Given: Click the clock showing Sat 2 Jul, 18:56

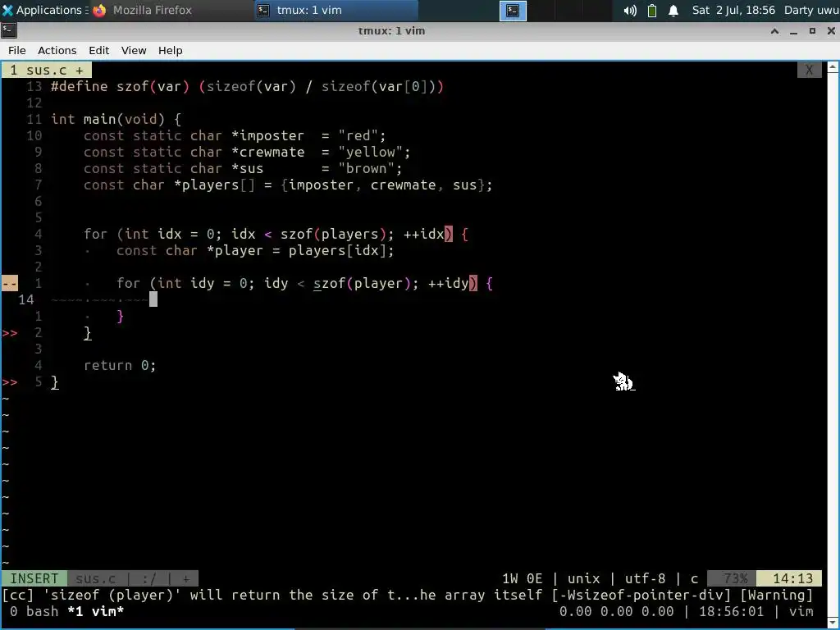Looking at the screenshot, I should click(733, 10).
